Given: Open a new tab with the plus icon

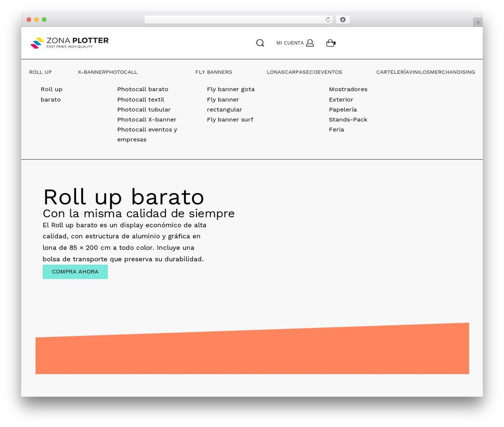Looking at the screenshot, I should pos(478,22).
